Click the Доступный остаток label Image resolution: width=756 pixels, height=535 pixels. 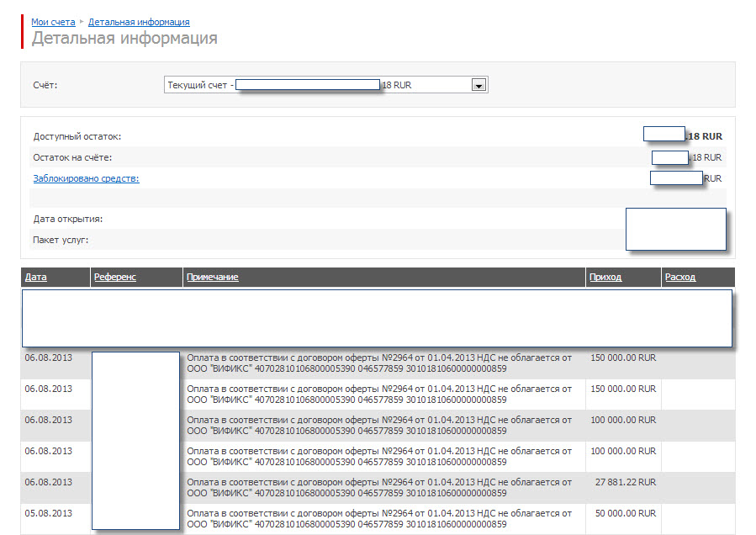click(x=77, y=136)
